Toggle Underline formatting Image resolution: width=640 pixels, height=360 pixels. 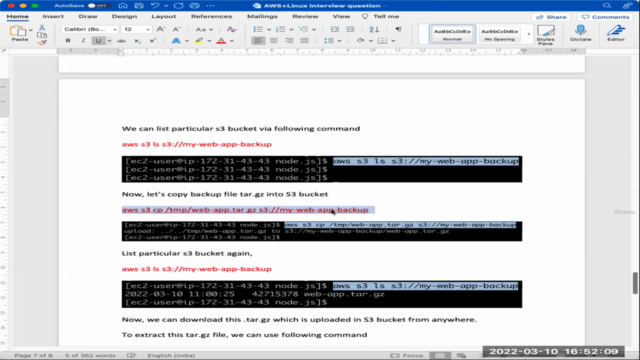tap(98, 41)
